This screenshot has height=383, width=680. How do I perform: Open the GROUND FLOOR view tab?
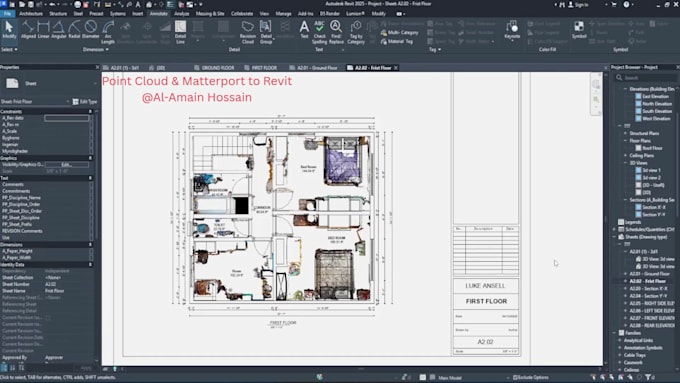[x=214, y=68]
